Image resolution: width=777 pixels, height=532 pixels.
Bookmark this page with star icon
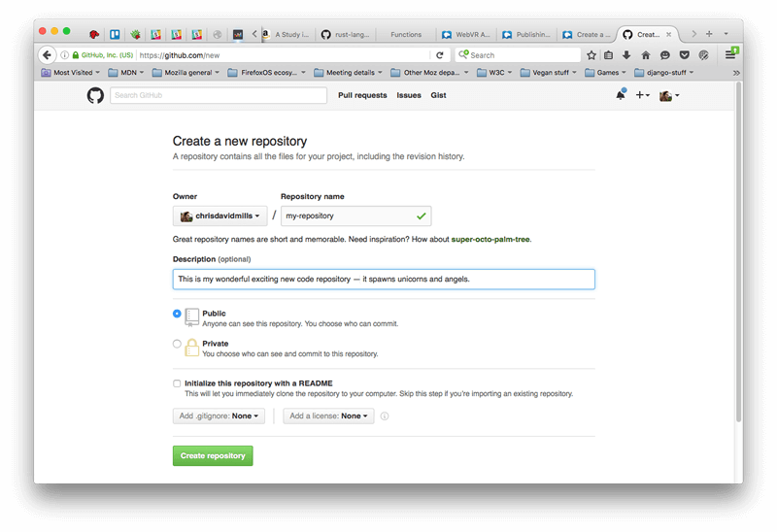pyautogui.click(x=591, y=55)
